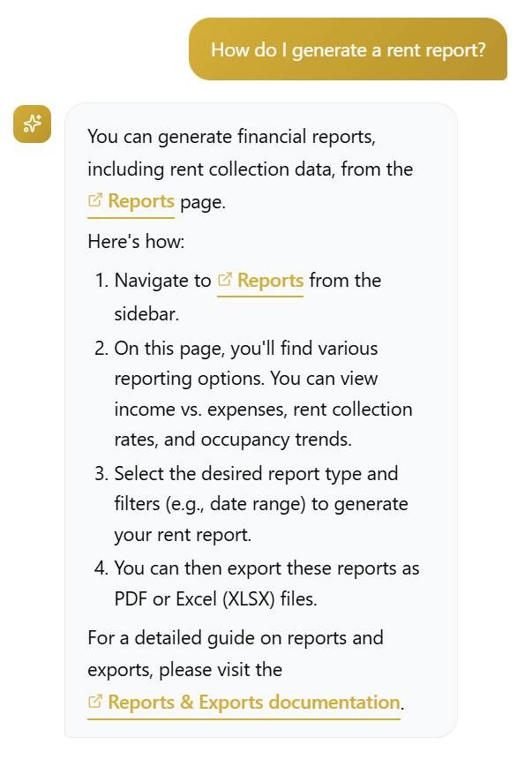Click the external-link icon before the first Reports link
This screenshot has width=532, height=767.
pos(95,200)
